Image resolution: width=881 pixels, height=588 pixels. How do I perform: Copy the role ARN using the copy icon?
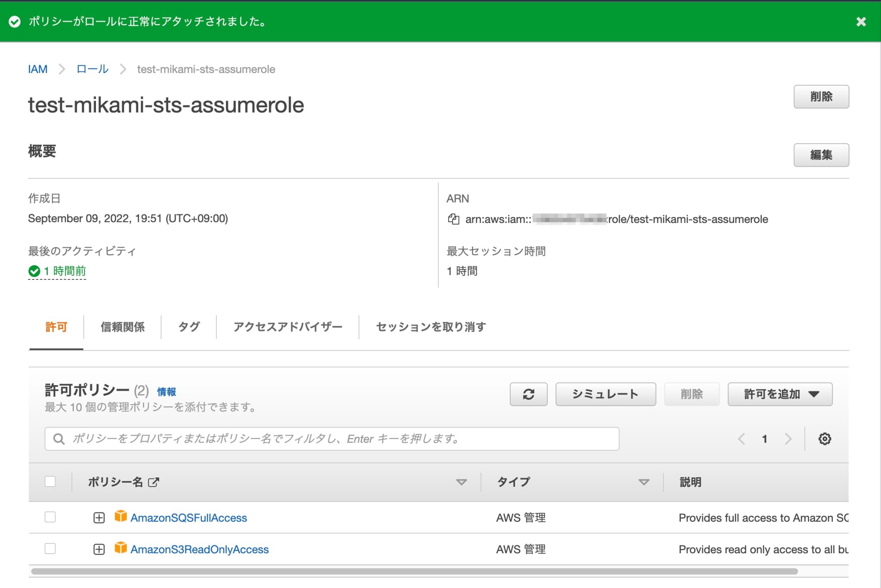[453, 219]
